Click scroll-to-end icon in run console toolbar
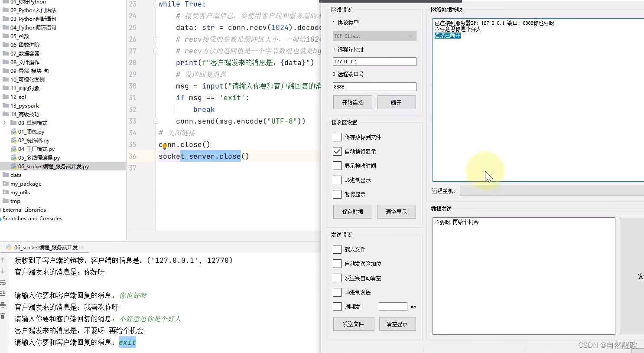 coord(3,294)
